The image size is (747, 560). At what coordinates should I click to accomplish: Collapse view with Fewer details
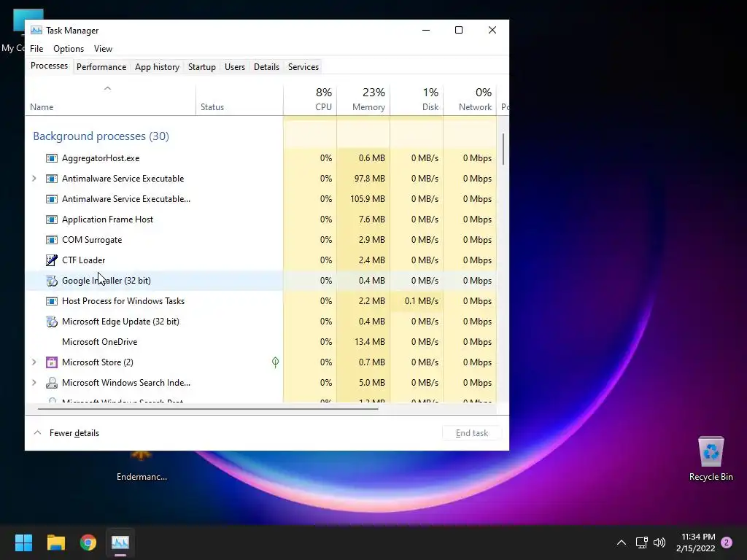click(66, 433)
